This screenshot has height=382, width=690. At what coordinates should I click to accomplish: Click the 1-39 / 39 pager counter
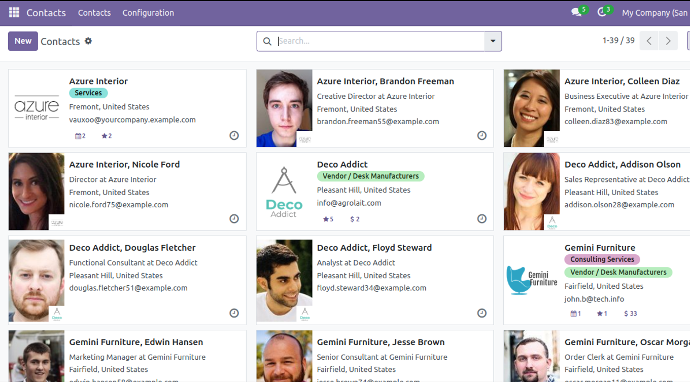[618, 40]
